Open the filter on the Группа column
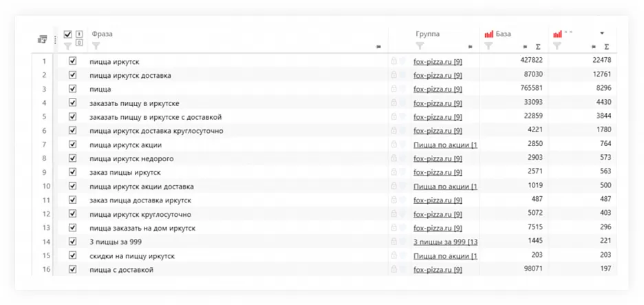The width and height of the screenshot is (644, 305). tap(419, 46)
